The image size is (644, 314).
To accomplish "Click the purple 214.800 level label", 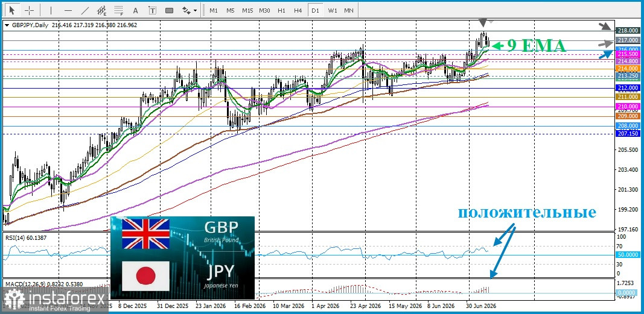I will click(x=627, y=61).
